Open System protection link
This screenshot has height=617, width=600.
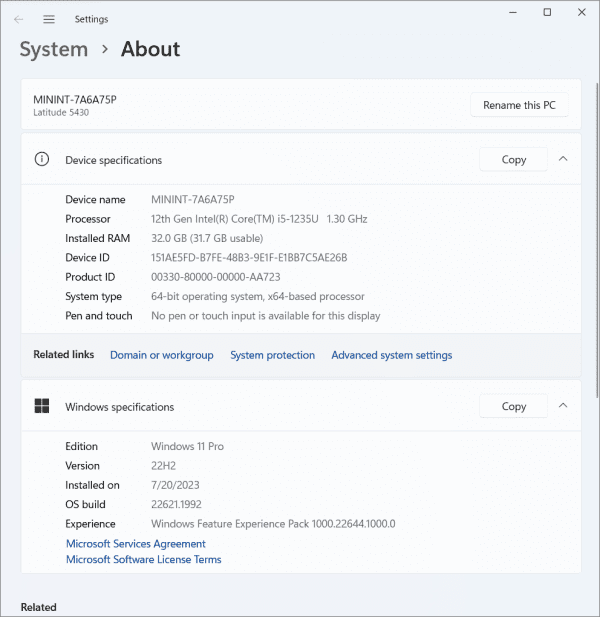[273, 355]
